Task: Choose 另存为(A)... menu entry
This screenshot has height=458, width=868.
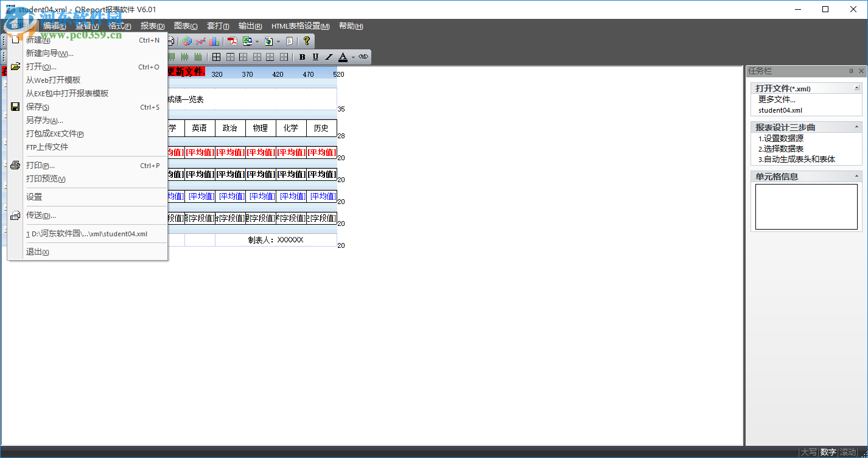Action: coord(87,121)
